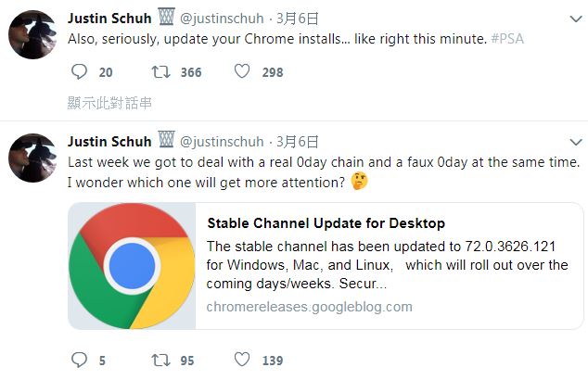Like the 0day chain tweet
This screenshot has height=380, width=588.
pos(242,360)
